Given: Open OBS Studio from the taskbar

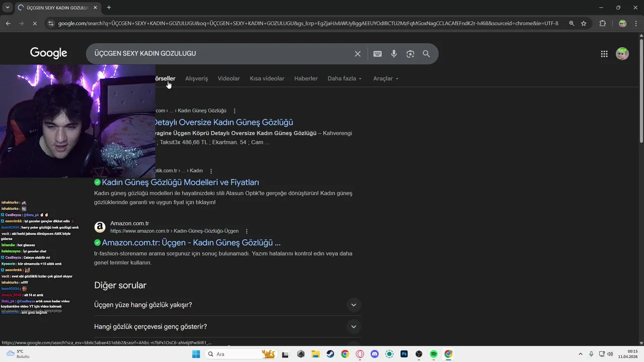Looking at the screenshot, I should click(x=419, y=354).
